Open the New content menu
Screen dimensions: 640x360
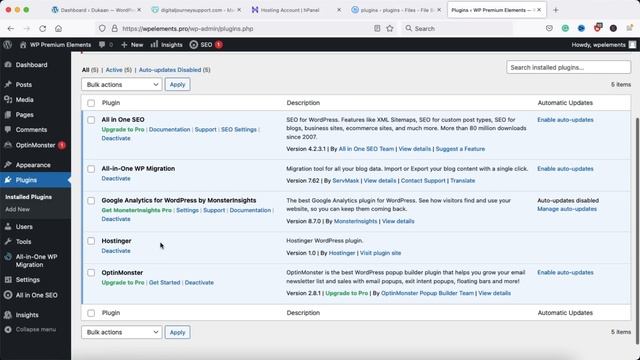132,45
